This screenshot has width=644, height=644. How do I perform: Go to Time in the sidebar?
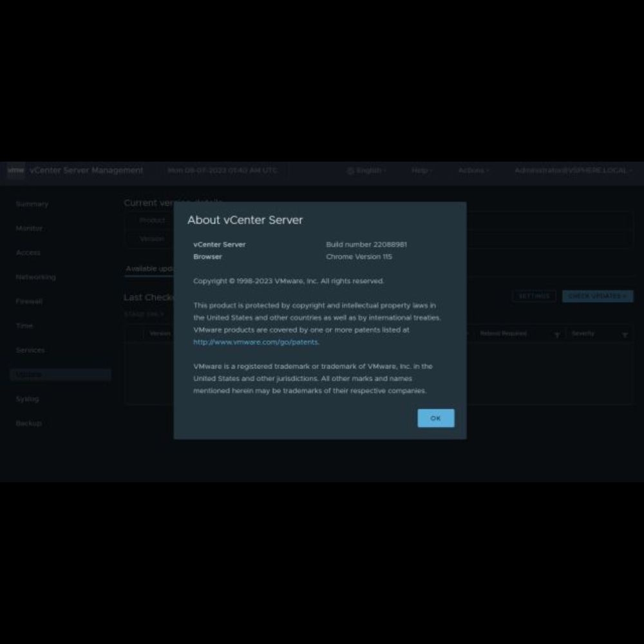[24, 326]
